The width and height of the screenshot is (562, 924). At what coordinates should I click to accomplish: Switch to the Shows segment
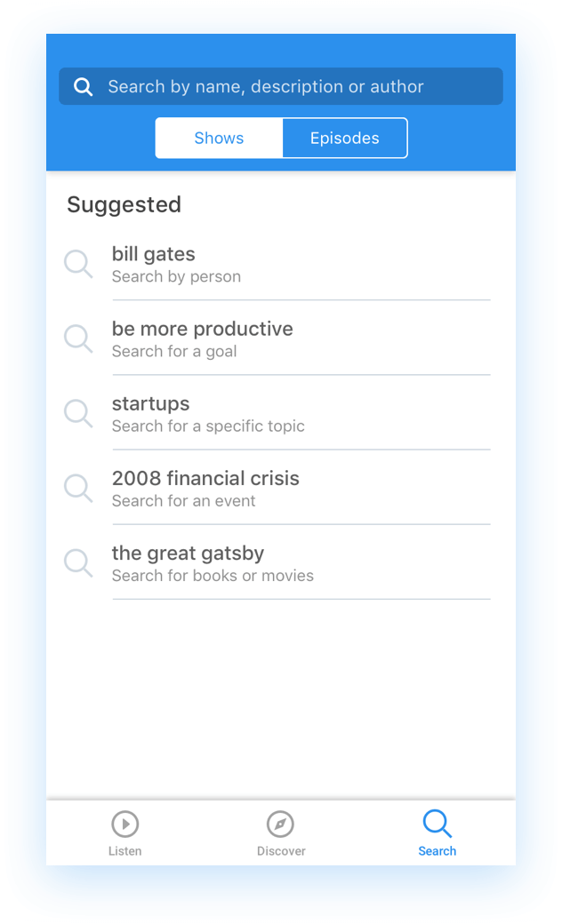click(x=219, y=138)
